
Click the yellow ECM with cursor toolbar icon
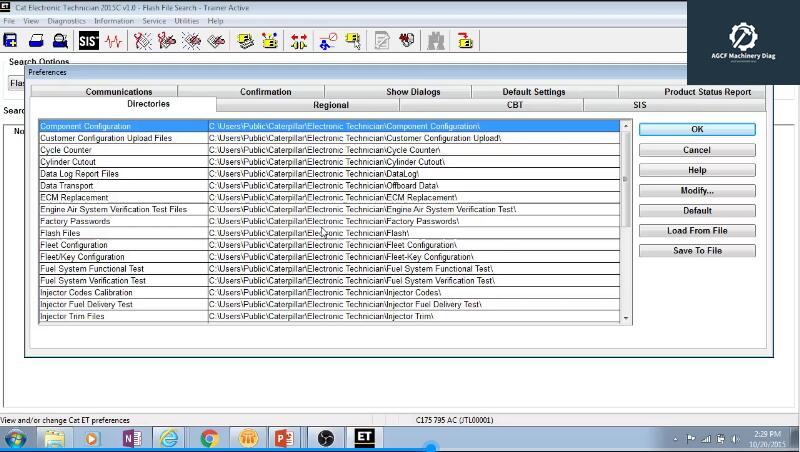coord(353,40)
